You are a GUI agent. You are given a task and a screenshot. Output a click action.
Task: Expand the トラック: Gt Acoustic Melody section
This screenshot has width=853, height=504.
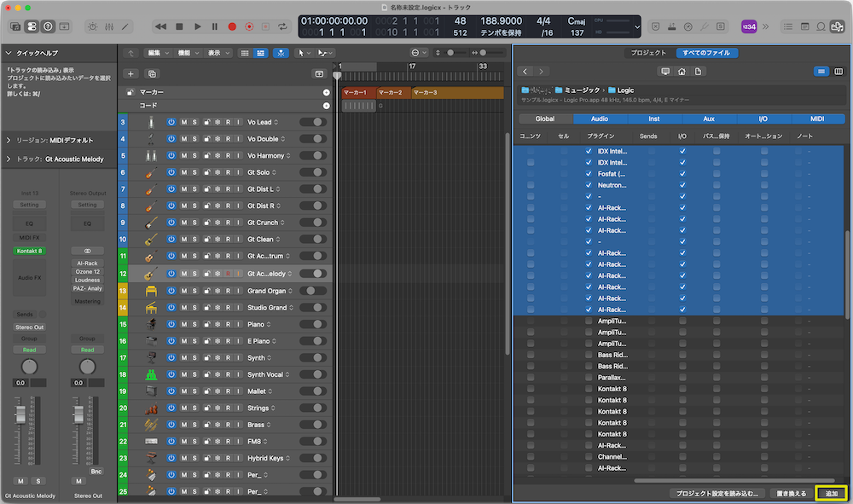[x=9, y=159]
